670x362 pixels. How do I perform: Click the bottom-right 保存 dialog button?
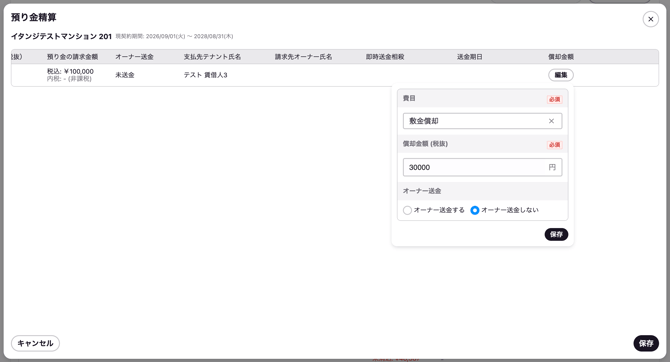point(646,343)
